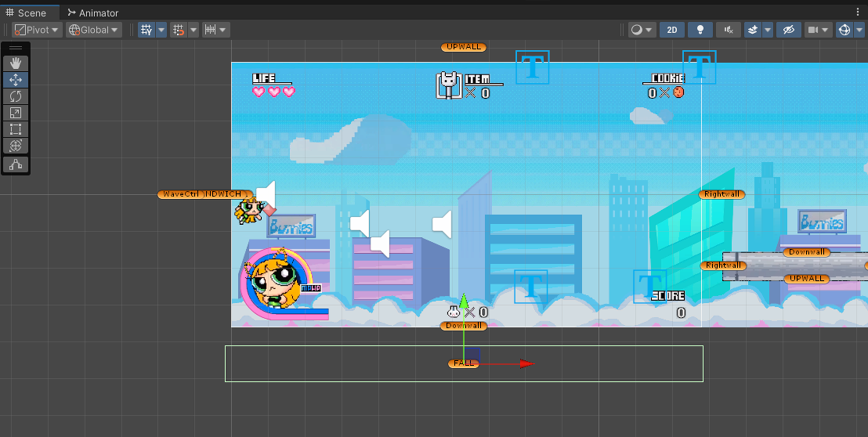Image resolution: width=868 pixels, height=437 pixels.
Task: Click the text T gizmo beside SCORE
Action: click(x=650, y=286)
